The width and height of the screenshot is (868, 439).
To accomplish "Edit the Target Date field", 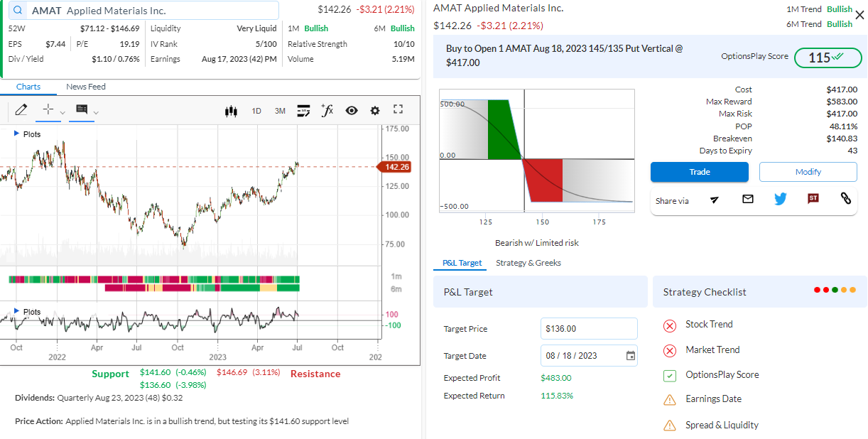I will 589,356.
